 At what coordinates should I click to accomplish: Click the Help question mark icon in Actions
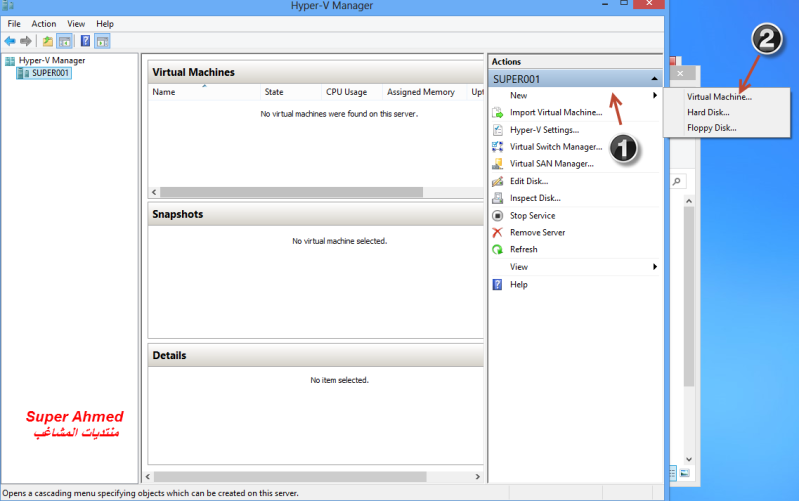click(x=497, y=284)
